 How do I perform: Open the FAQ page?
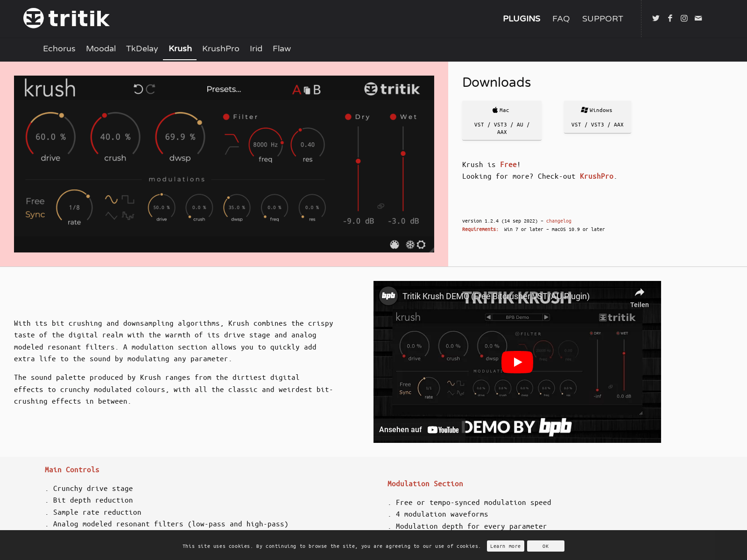coord(561,19)
